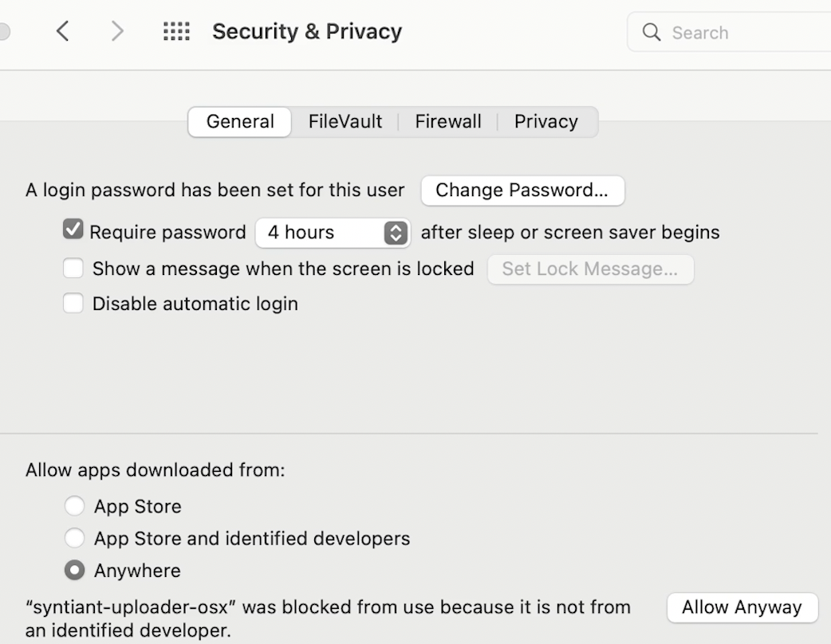Click the magnifying glass search icon
The height and width of the screenshot is (644, 831).
pyautogui.click(x=652, y=32)
